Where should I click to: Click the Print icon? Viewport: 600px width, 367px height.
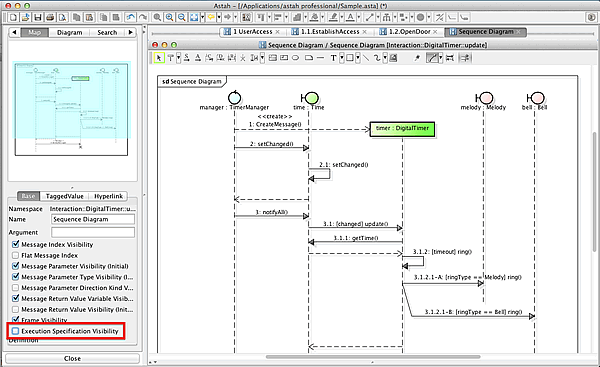[50, 17]
